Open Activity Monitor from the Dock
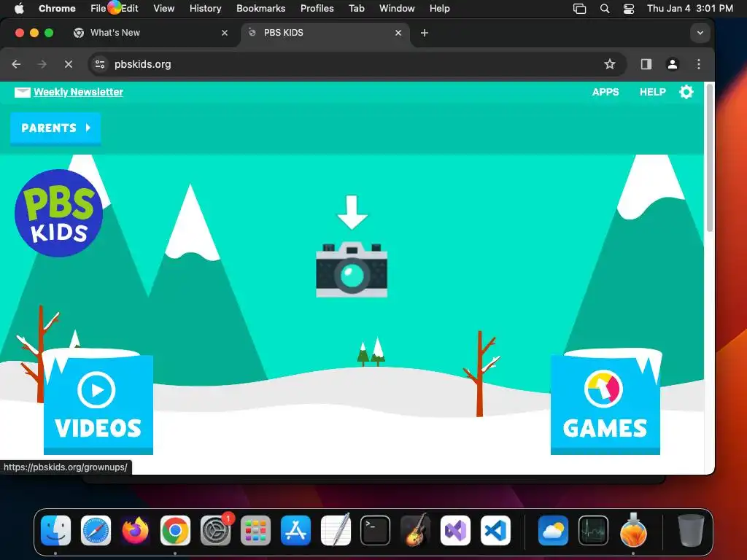This screenshot has width=747, height=560. pyautogui.click(x=593, y=531)
